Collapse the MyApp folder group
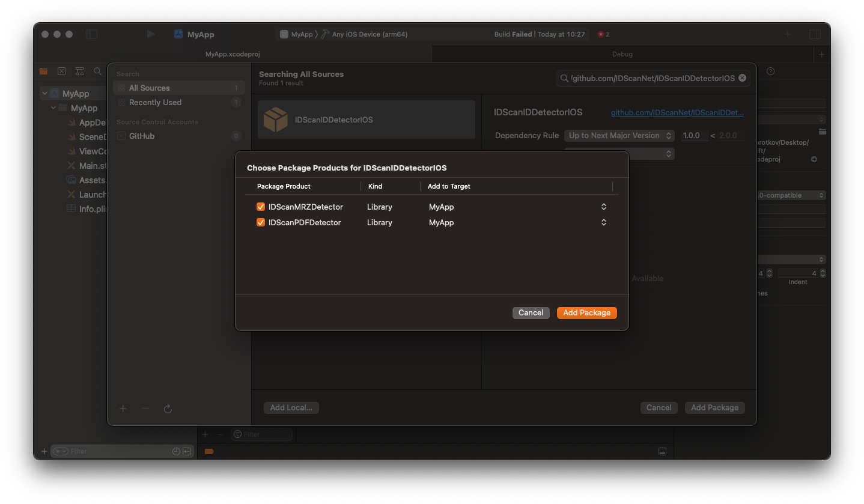Screen dimensions: 864x504 coord(53,108)
